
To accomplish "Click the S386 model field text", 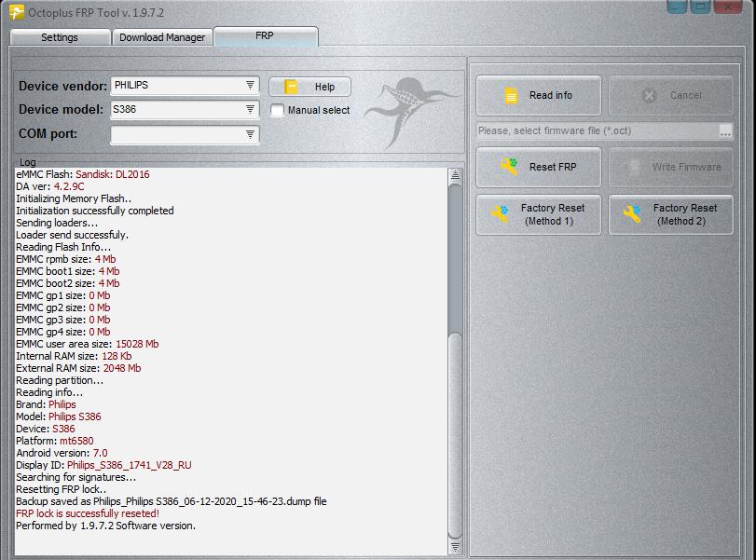I will pos(124,109).
